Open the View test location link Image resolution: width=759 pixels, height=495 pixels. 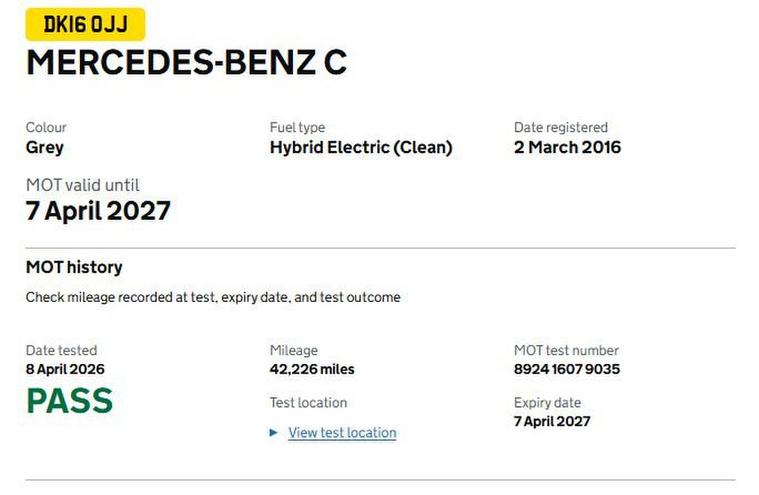(x=342, y=433)
